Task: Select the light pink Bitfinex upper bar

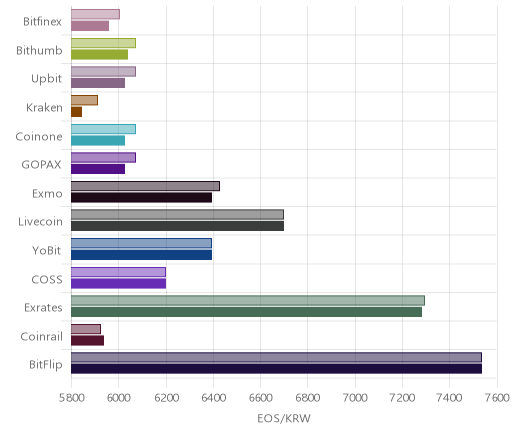Action: pyautogui.click(x=95, y=14)
